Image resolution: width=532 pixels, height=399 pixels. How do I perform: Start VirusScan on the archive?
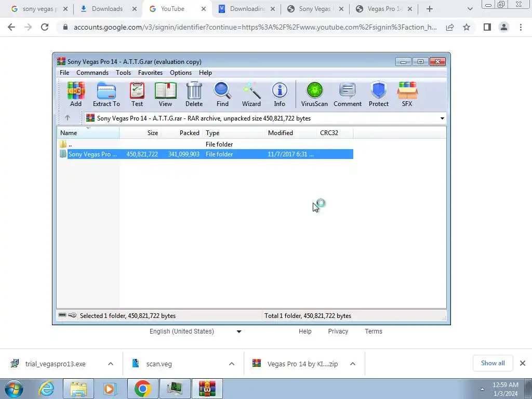pyautogui.click(x=314, y=95)
